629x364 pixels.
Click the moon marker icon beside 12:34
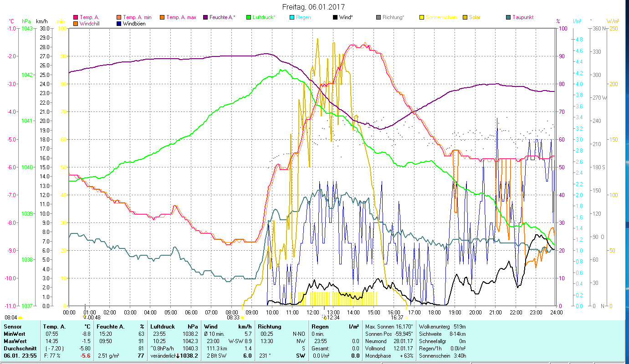[x=324, y=317]
